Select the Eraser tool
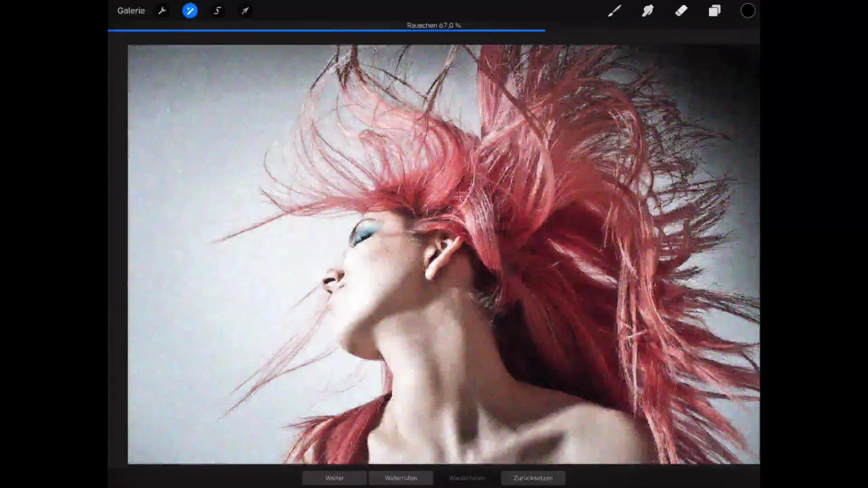This screenshot has width=868, height=488. (x=681, y=10)
